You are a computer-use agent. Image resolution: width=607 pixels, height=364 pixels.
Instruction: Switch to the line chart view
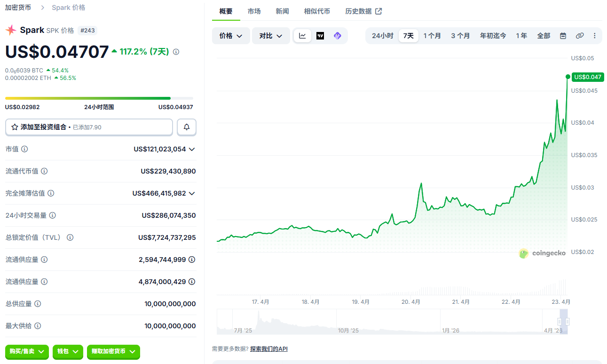(x=302, y=36)
